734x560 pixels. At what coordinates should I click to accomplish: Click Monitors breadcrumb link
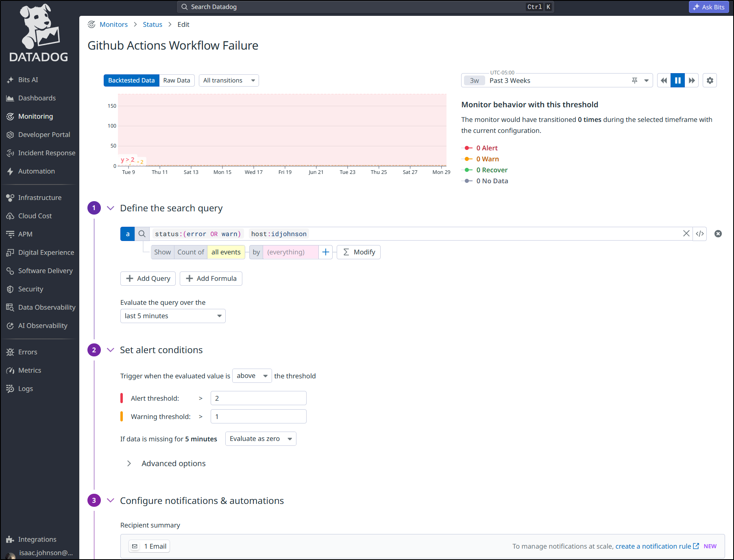point(113,24)
